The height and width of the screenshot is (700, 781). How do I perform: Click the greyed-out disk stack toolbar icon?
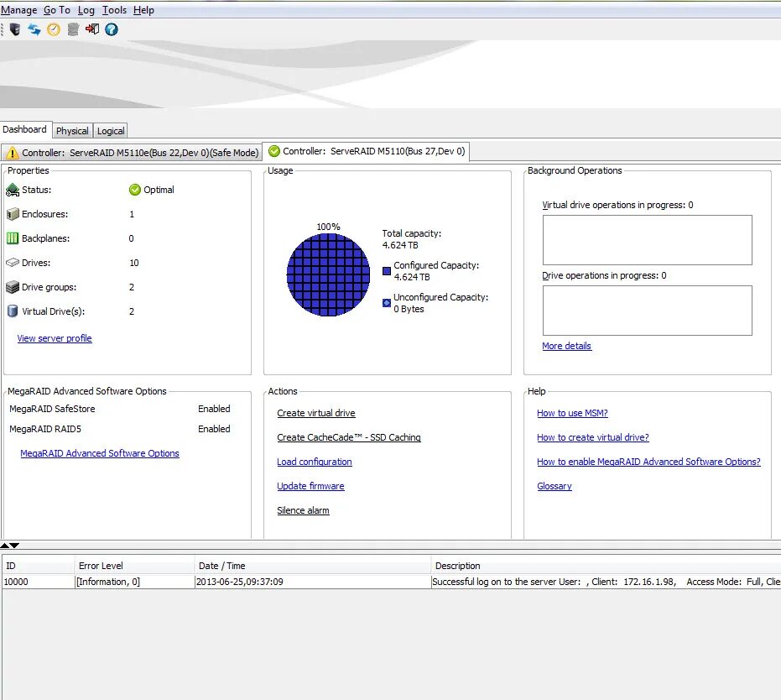coord(73,30)
